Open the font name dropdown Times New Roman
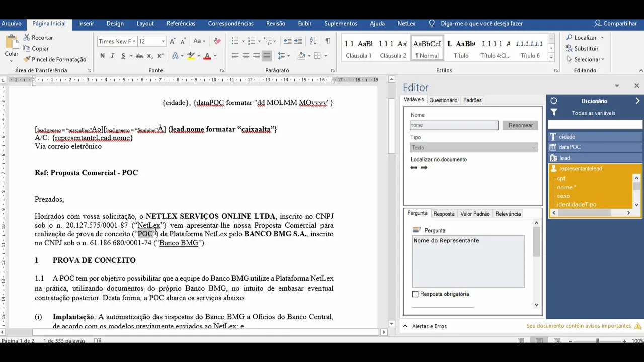Screen dimensions: 644x362 pos(133,41)
